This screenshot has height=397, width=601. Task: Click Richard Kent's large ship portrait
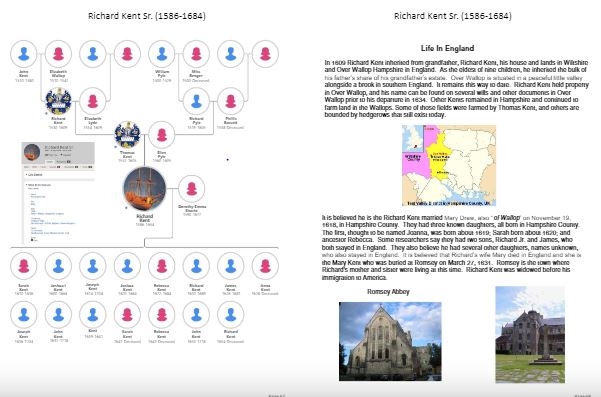pos(145,189)
